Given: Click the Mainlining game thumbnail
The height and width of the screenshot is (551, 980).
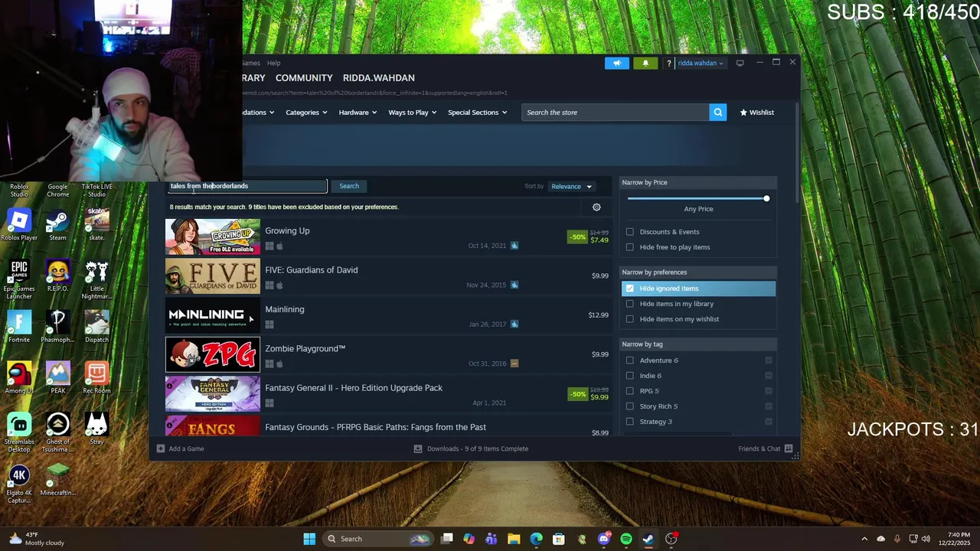Looking at the screenshot, I should click(213, 315).
